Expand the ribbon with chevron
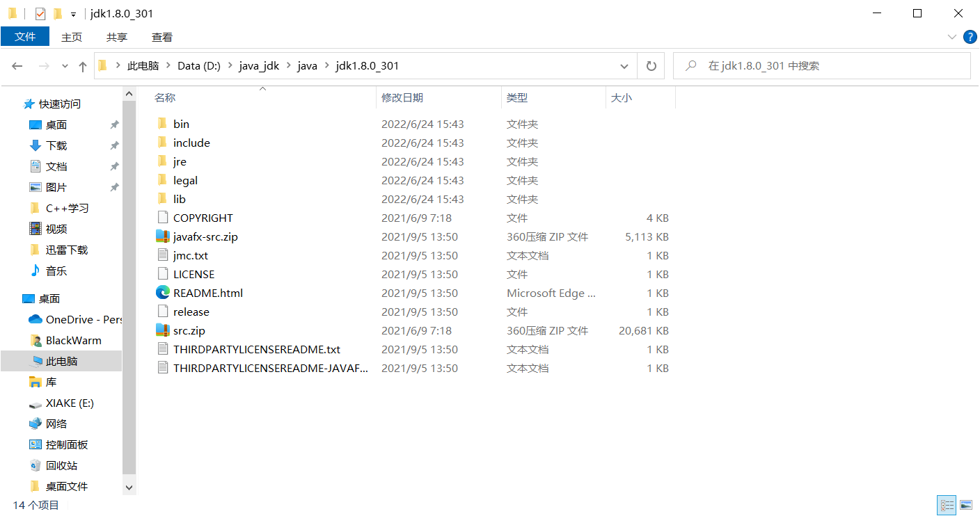 952,37
